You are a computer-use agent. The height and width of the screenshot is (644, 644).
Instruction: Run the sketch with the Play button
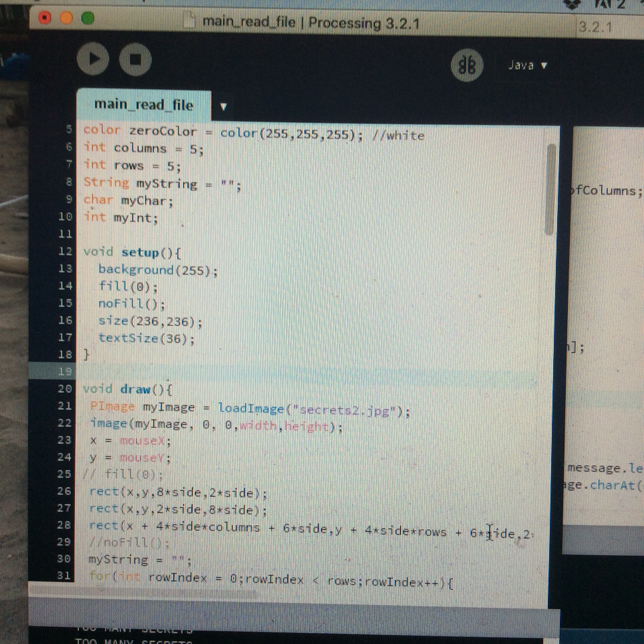(x=93, y=59)
